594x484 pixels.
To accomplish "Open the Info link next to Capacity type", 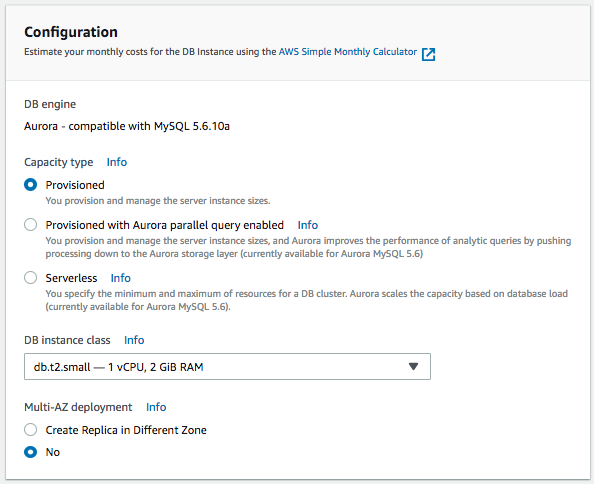I will 117,162.
